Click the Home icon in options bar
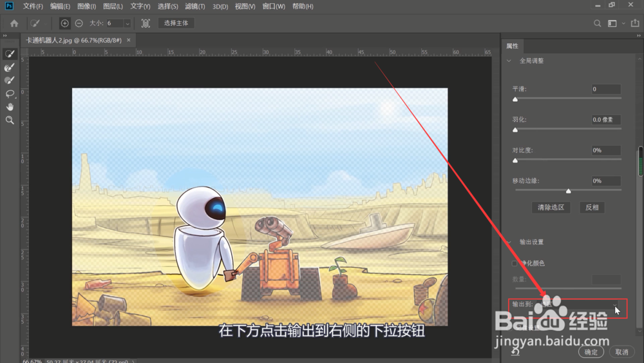Image resolution: width=644 pixels, height=363 pixels. 14,23
